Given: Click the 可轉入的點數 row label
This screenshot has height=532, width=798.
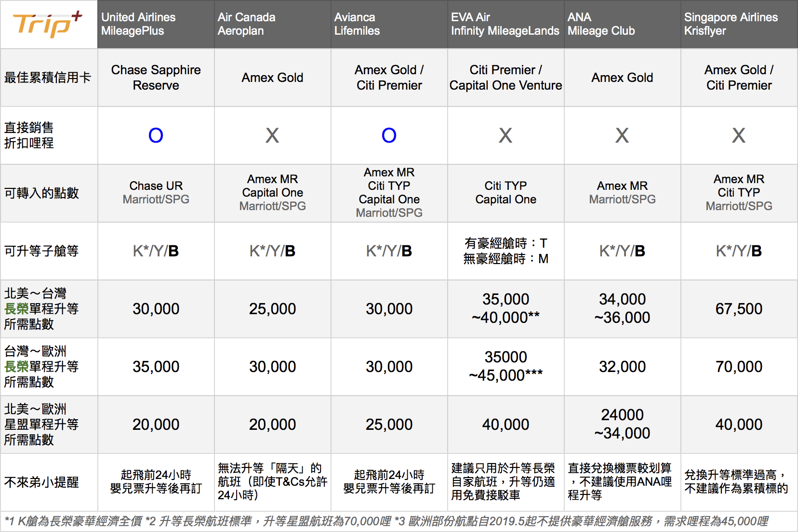Looking at the screenshot, I should tap(41, 193).
